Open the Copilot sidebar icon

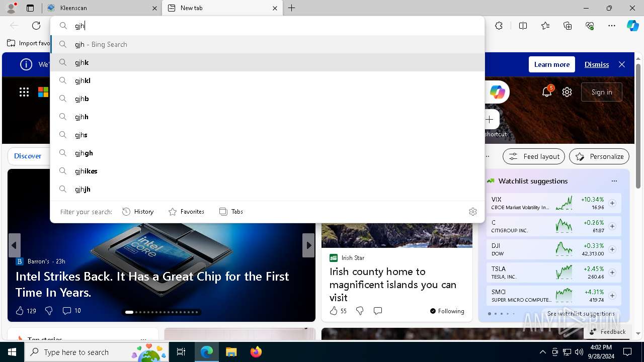pyautogui.click(x=632, y=26)
